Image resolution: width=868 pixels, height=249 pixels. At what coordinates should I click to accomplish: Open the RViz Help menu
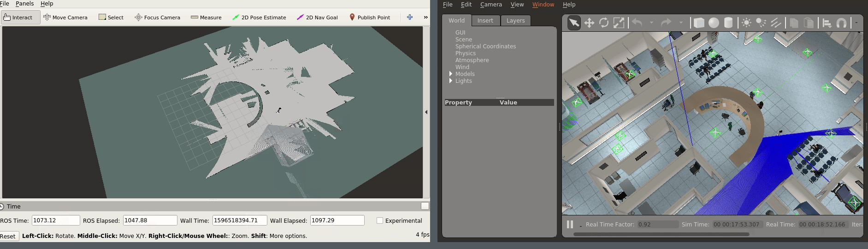(47, 4)
